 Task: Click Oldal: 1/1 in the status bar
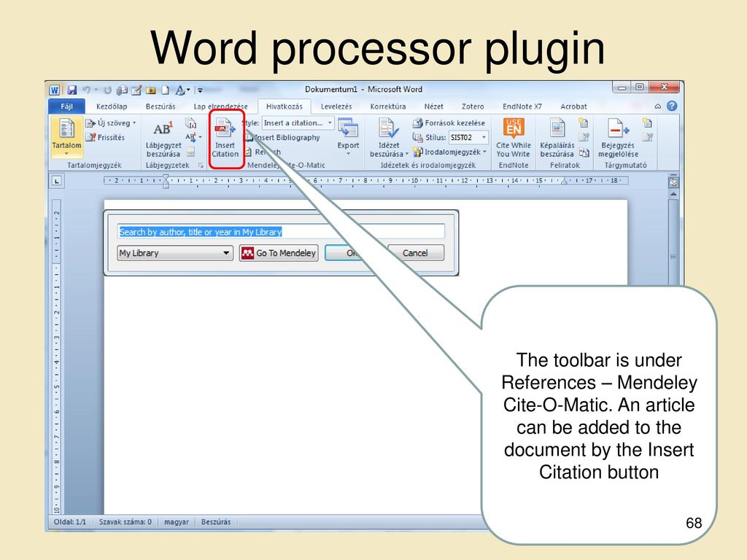[70, 522]
